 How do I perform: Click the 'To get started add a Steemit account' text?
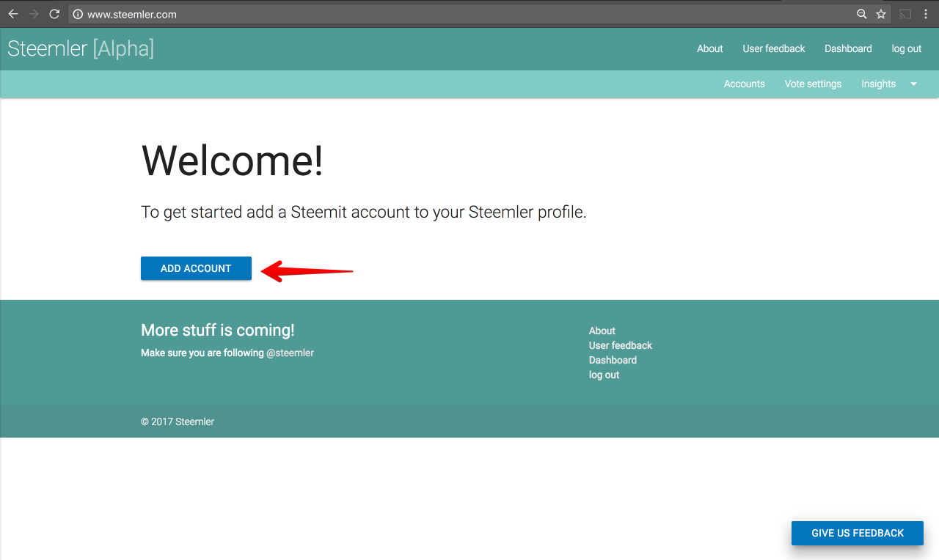click(364, 213)
